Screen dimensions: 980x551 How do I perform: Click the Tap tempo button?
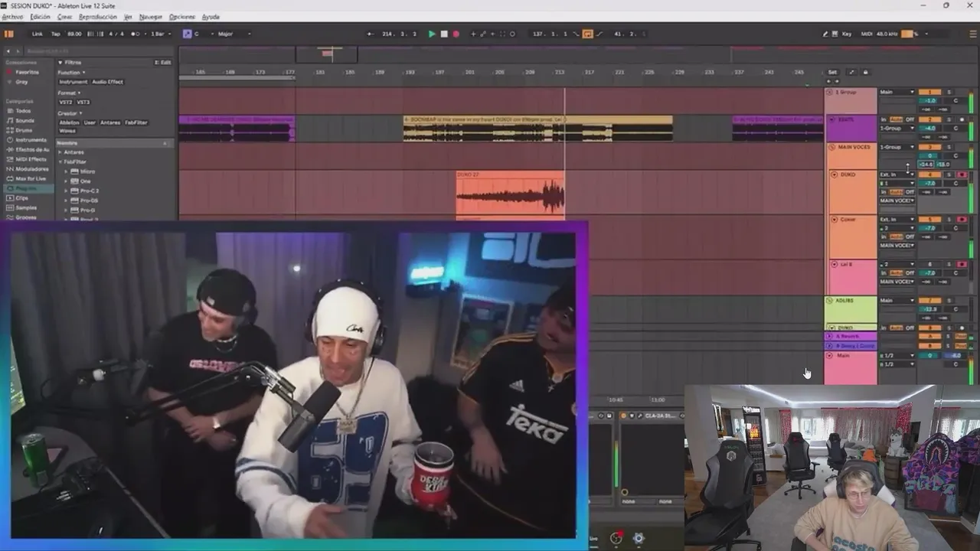point(56,34)
